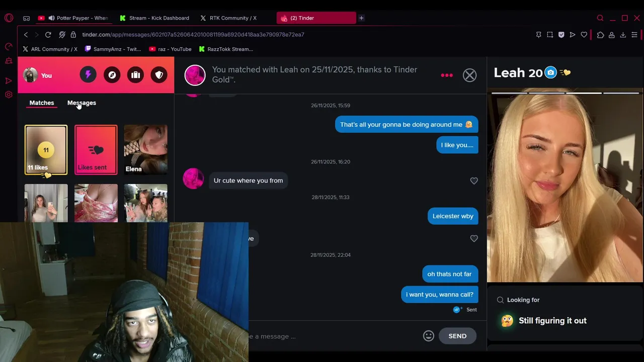The width and height of the screenshot is (644, 362).
Task: Open the ARL Community / X bookmark
Action: click(50, 49)
